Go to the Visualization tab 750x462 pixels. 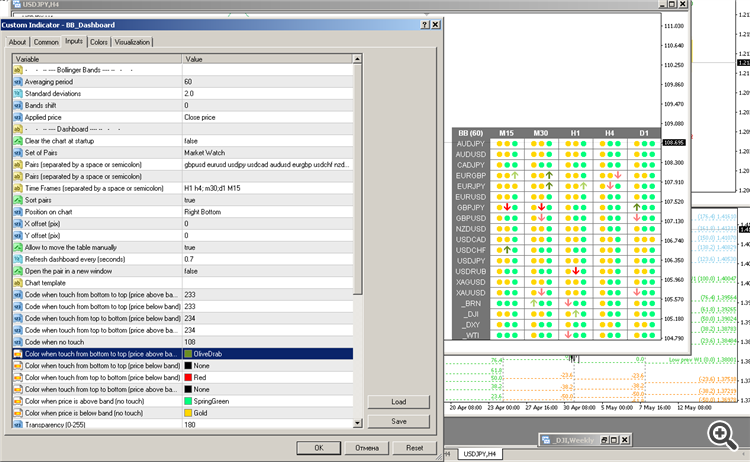(132, 42)
